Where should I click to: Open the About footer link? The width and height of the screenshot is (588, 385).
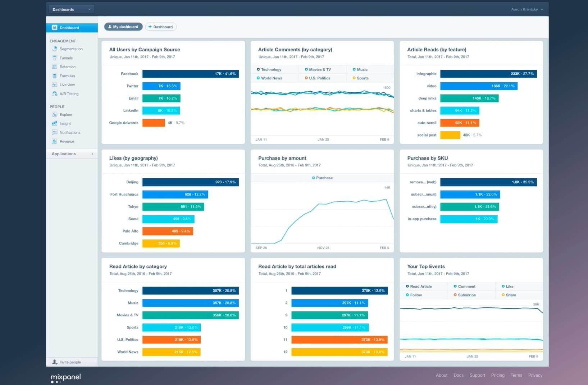point(442,375)
